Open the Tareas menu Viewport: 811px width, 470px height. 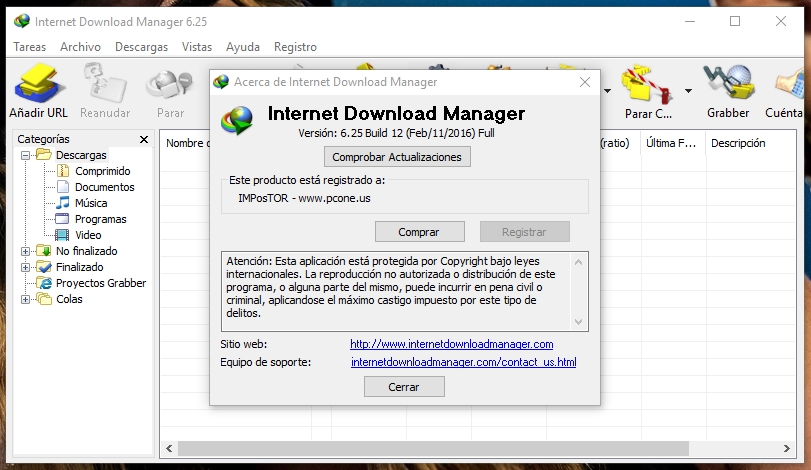pyautogui.click(x=29, y=47)
